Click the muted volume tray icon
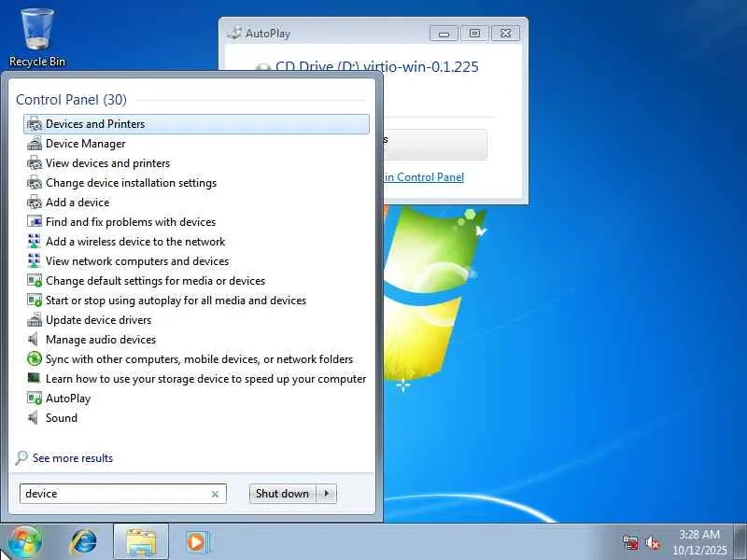 [x=653, y=543]
